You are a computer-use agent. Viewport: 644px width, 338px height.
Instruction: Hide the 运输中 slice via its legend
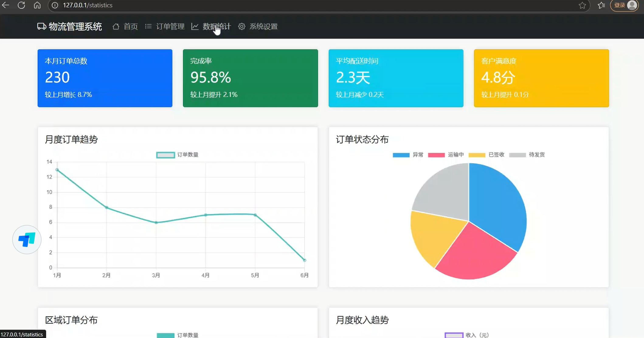446,154
